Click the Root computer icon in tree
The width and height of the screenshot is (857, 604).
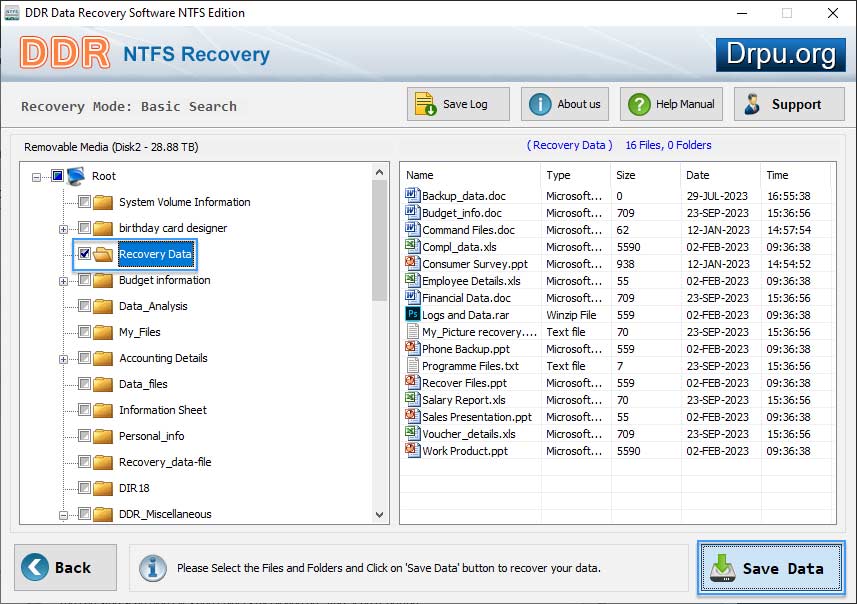point(77,176)
